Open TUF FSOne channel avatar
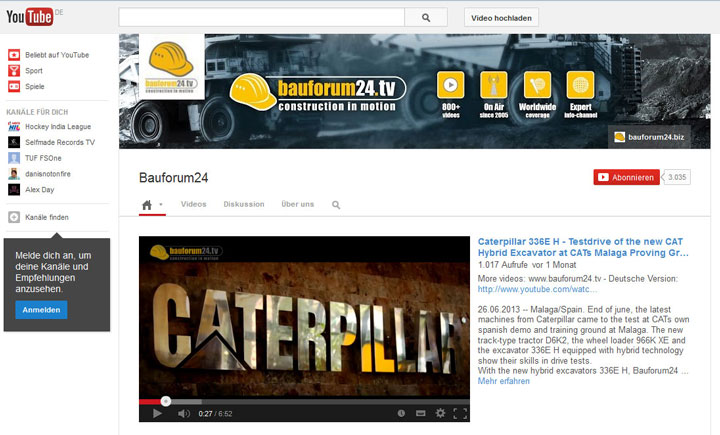Image resolution: width=720 pixels, height=435 pixels. 14,158
